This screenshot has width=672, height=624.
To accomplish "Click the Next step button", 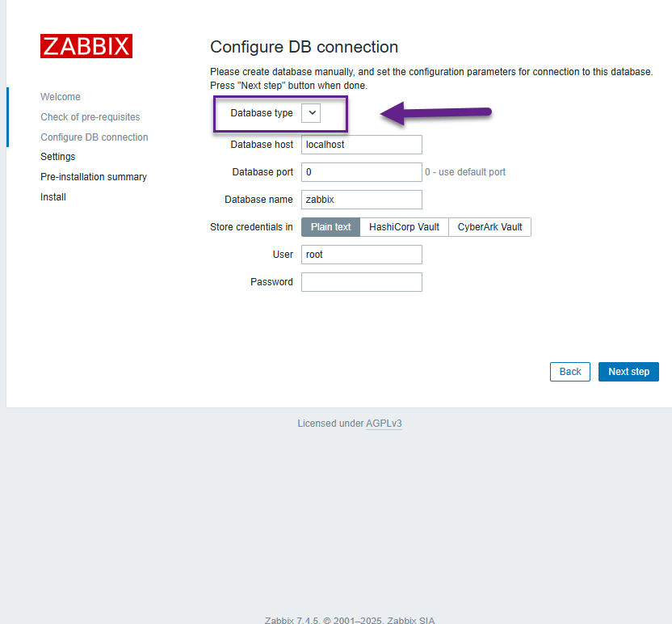I will (628, 372).
